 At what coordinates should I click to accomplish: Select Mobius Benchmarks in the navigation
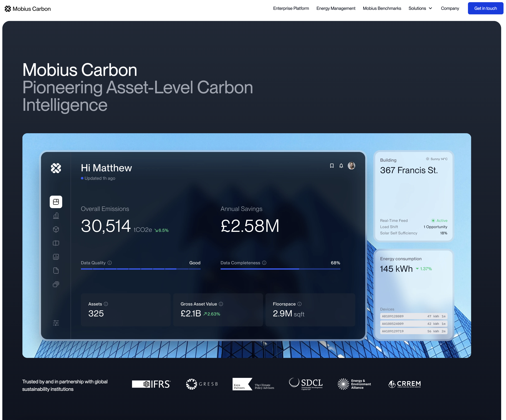(x=382, y=8)
